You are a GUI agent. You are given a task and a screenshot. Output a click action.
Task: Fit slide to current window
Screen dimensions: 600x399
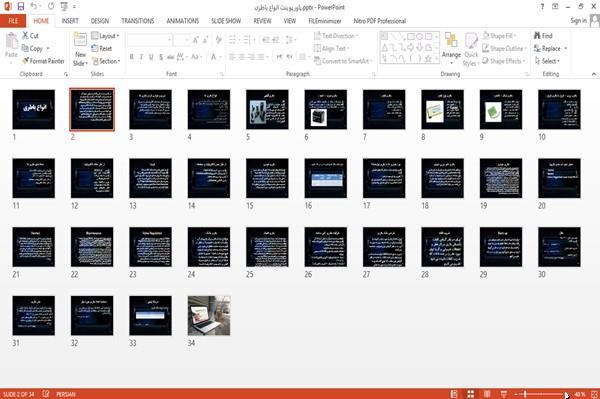(x=594, y=394)
